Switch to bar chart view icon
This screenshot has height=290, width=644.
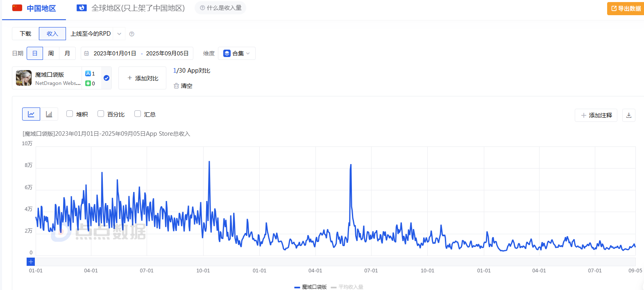click(x=49, y=114)
